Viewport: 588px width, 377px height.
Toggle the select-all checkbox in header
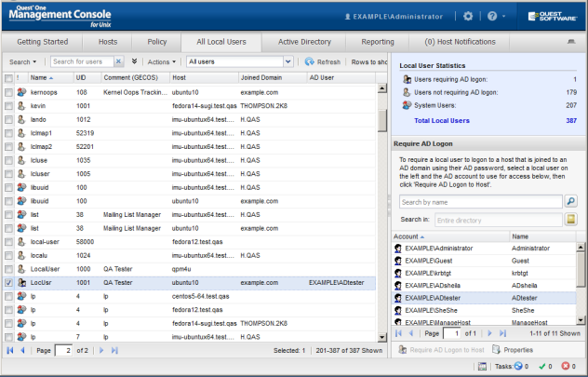pos(8,78)
